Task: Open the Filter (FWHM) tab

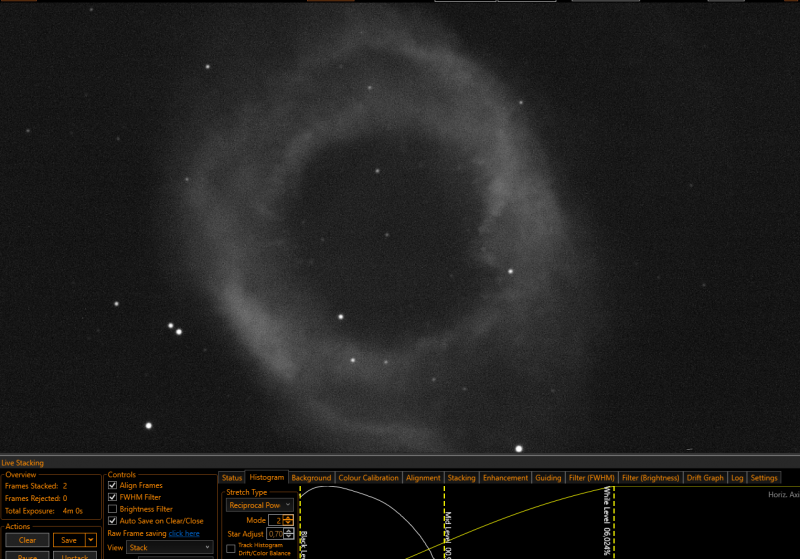Action: (591, 478)
